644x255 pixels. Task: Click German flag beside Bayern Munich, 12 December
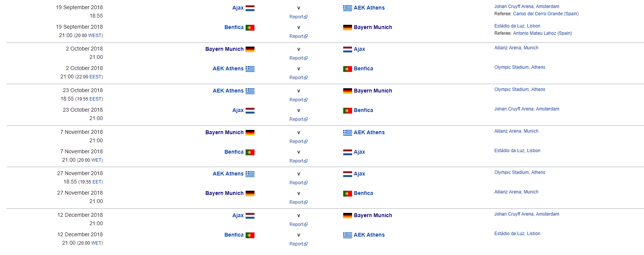[347, 216]
